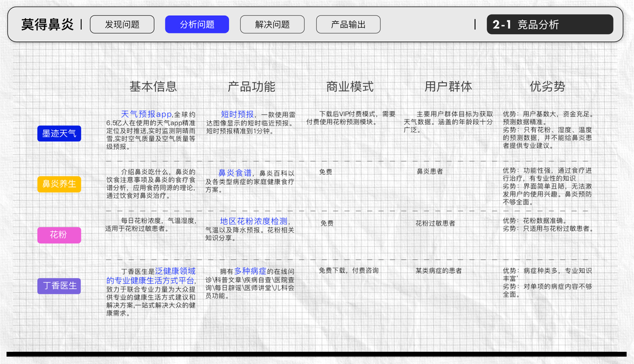Click the 基本信息 column header
This screenshot has height=364, width=634.
pyautogui.click(x=153, y=86)
